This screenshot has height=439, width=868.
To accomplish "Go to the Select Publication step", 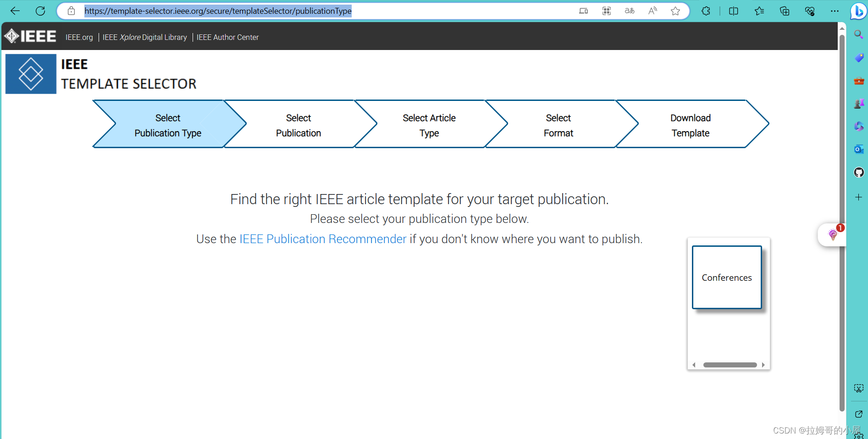I will coord(299,124).
